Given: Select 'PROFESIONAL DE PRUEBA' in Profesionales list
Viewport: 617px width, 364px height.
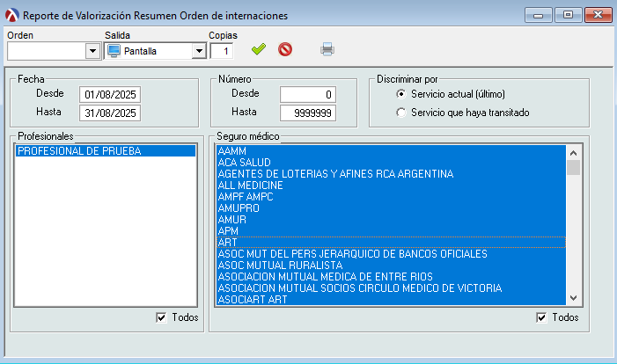Looking at the screenshot, I should (79, 151).
